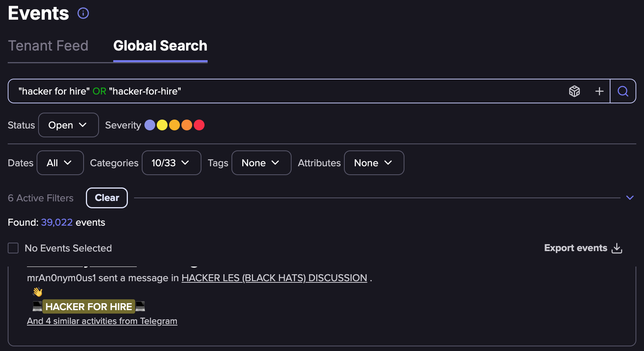Open the Attributes None dropdown
The image size is (644, 351).
374,163
